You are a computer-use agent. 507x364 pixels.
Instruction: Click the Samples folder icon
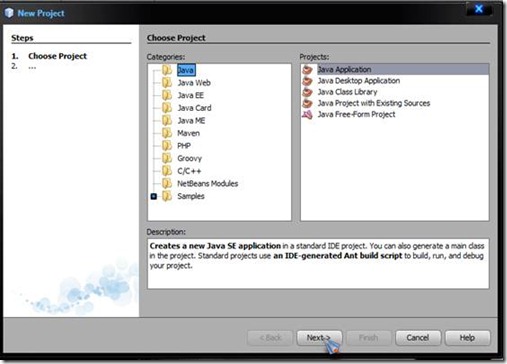tap(167, 196)
